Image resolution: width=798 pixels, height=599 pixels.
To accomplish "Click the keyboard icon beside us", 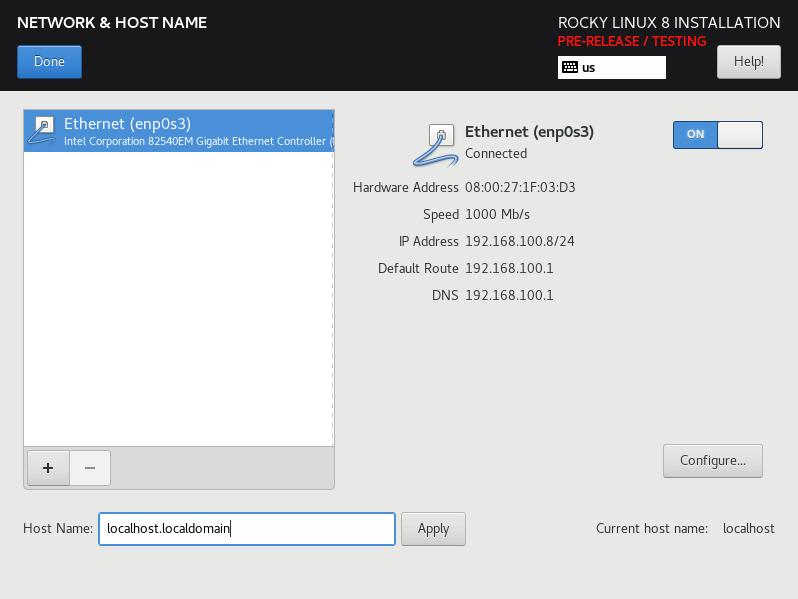I will tap(570, 67).
